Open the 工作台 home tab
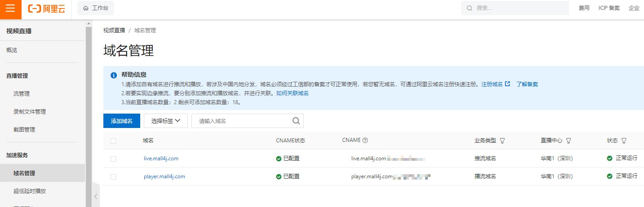The width and height of the screenshot is (644, 207). pos(96,8)
